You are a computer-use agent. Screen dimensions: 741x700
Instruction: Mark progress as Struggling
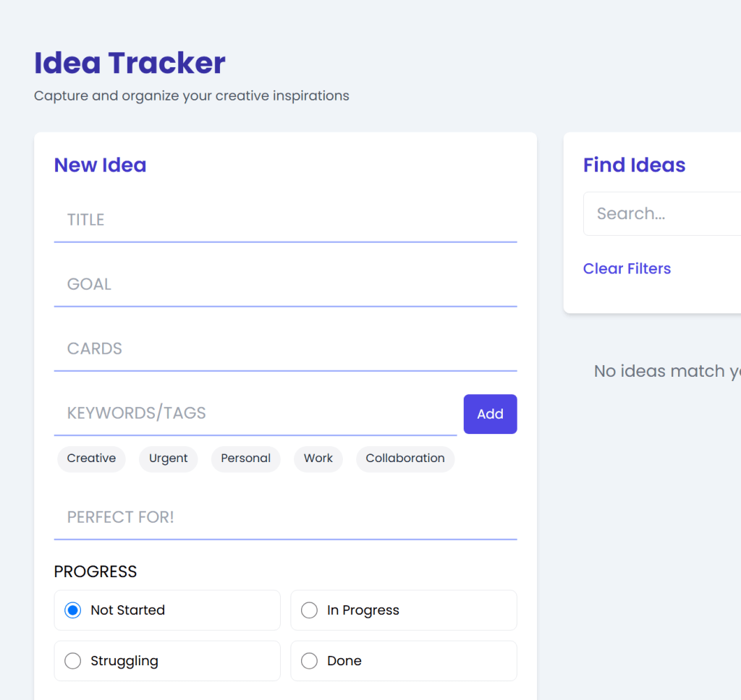coord(73,661)
